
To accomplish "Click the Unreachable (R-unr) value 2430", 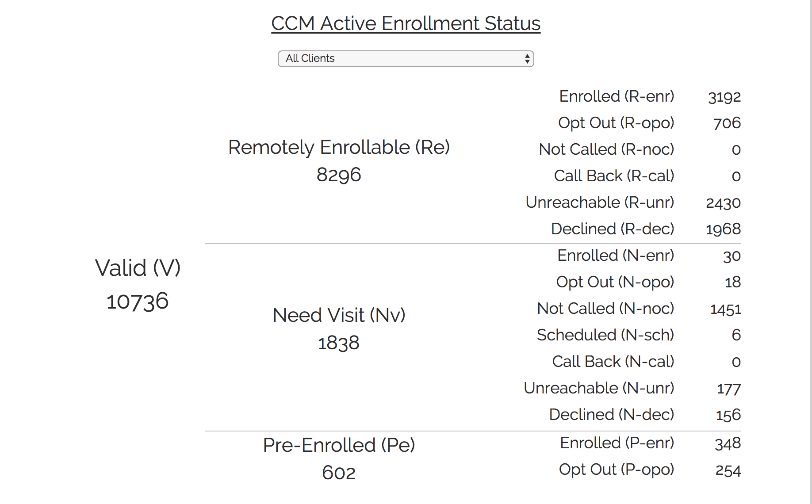I will [x=723, y=203].
